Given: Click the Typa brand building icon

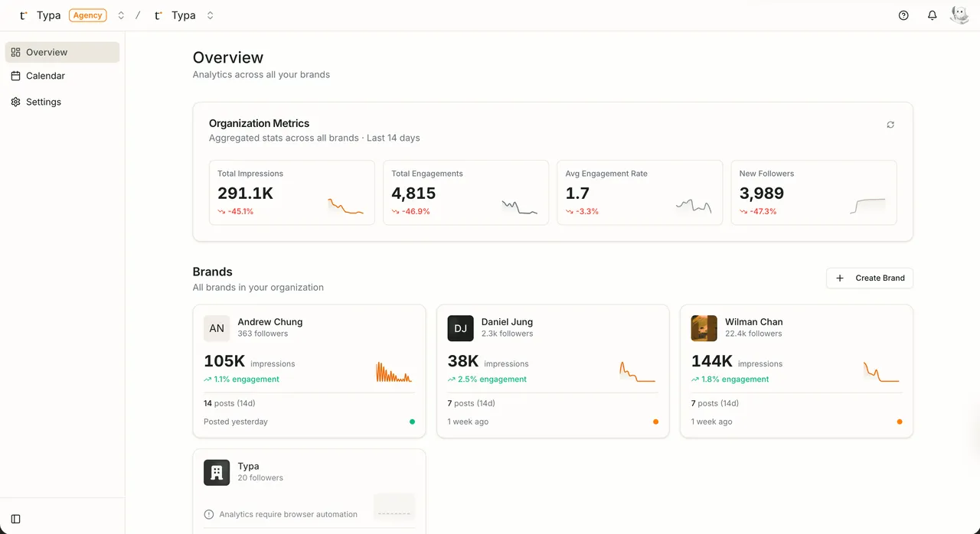Looking at the screenshot, I should 217,472.
